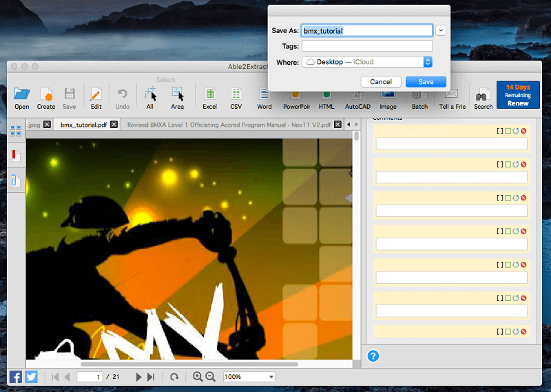Click the 14 Days Remaining Renew banner
Viewport: 551px width, 392px height.
pos(518,95)
